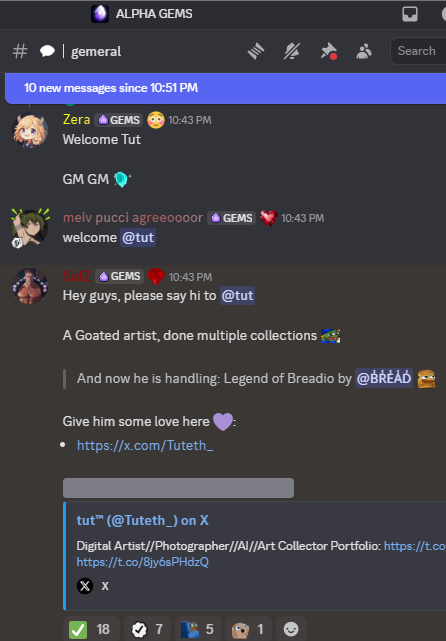Toggle the green checkmark reaction with 18

91,629
